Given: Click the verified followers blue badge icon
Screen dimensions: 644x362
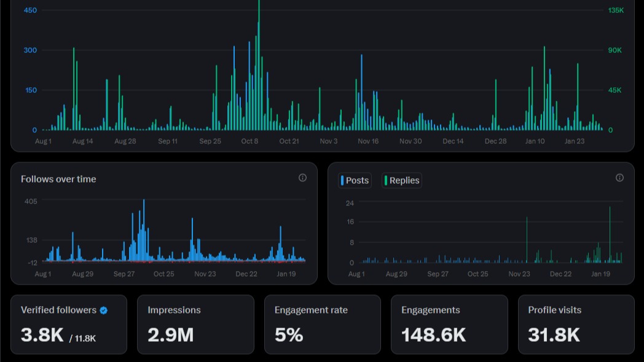Looking at the screenshot, I should [x=103, y=310].
